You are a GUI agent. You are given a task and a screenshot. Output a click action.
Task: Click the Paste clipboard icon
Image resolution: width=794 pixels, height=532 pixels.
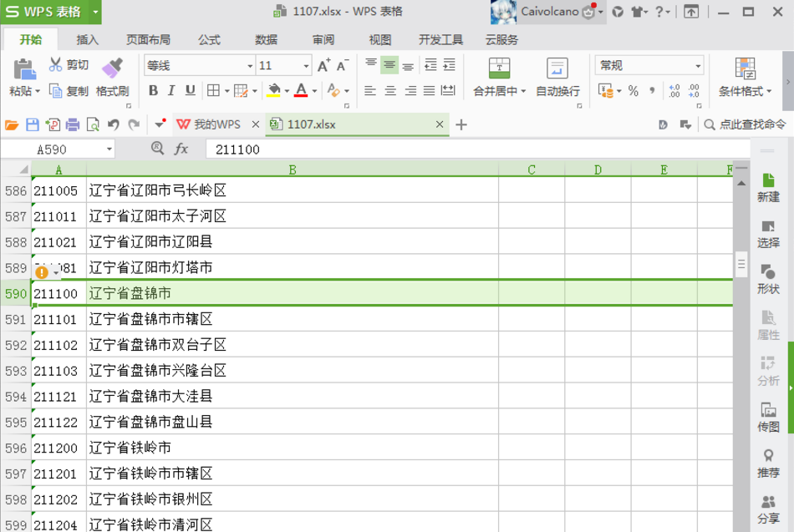tap(24, 68)
